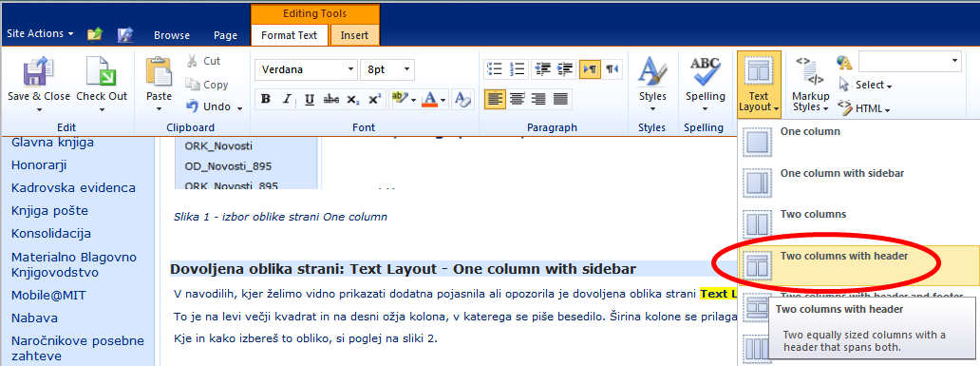Apply the text highlight color
This screenshot has width=980, height=366.
tap(398, 99)
